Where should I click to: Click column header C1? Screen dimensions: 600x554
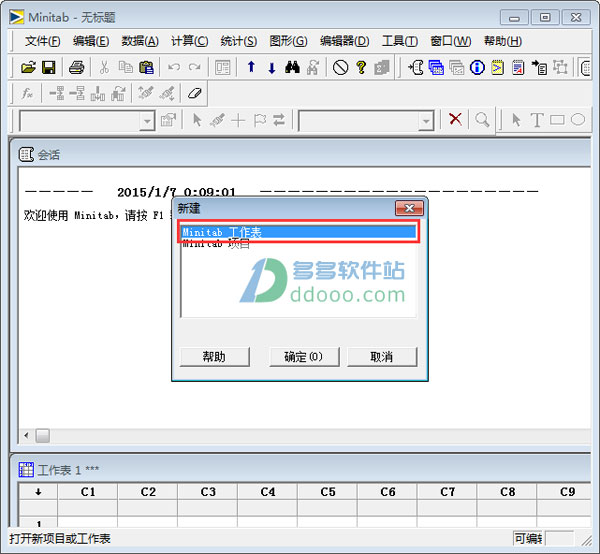point(88,492)
